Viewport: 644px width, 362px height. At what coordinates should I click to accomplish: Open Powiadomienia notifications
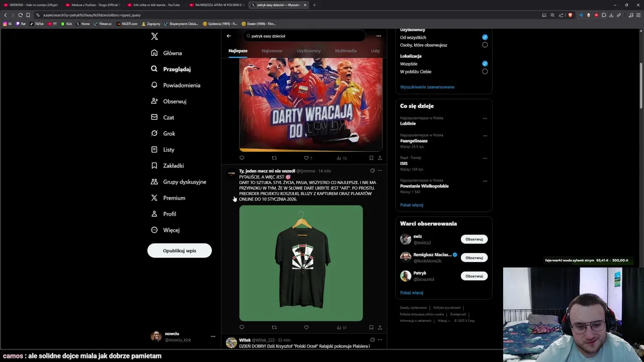(x=176, y=85)
